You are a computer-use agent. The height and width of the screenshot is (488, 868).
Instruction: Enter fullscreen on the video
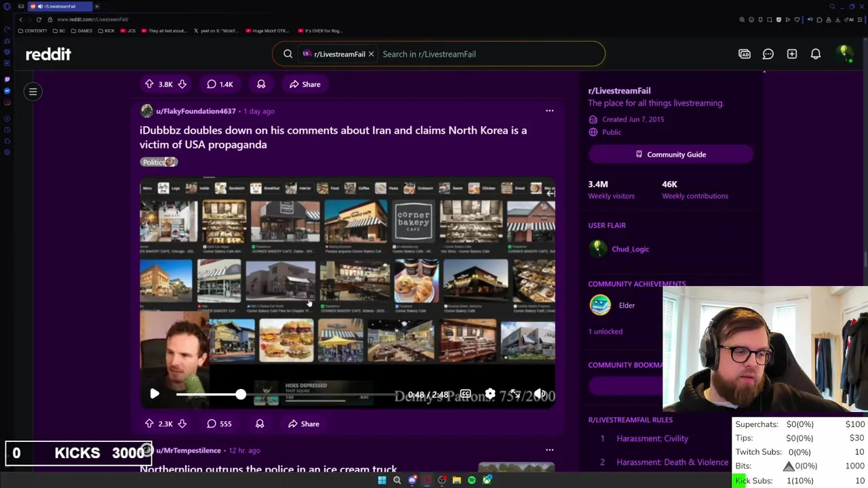click(x=515, y=394)
